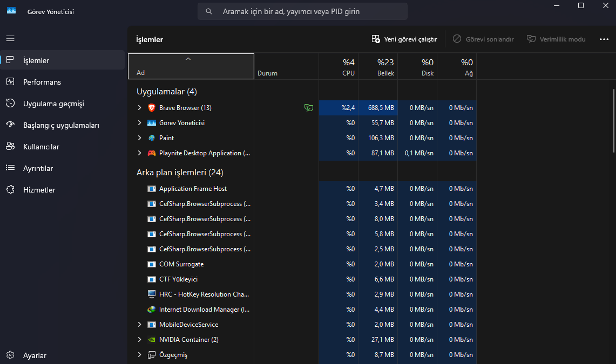Click the Playnite gamepad icon
Viewport: 616px width, 364px height.
(x=152, y=153)
